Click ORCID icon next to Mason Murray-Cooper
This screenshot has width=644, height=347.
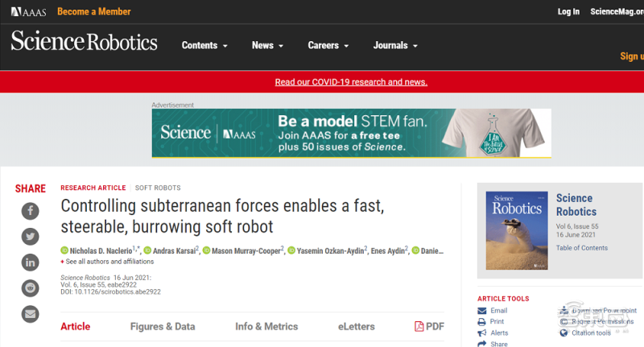[207, 250]
